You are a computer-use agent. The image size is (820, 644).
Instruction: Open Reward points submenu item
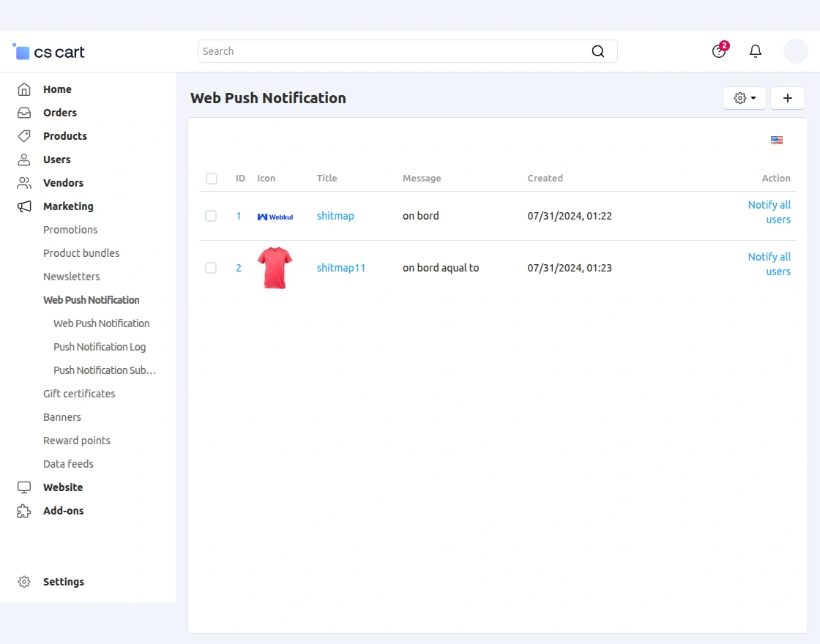click(x=77, y=441)
